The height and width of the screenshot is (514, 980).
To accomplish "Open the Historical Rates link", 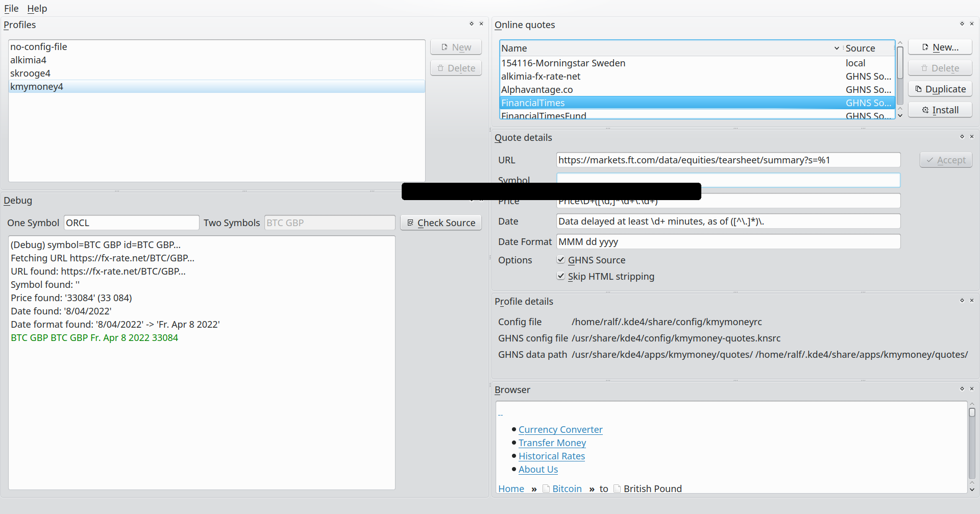I will tap(551, 456).
